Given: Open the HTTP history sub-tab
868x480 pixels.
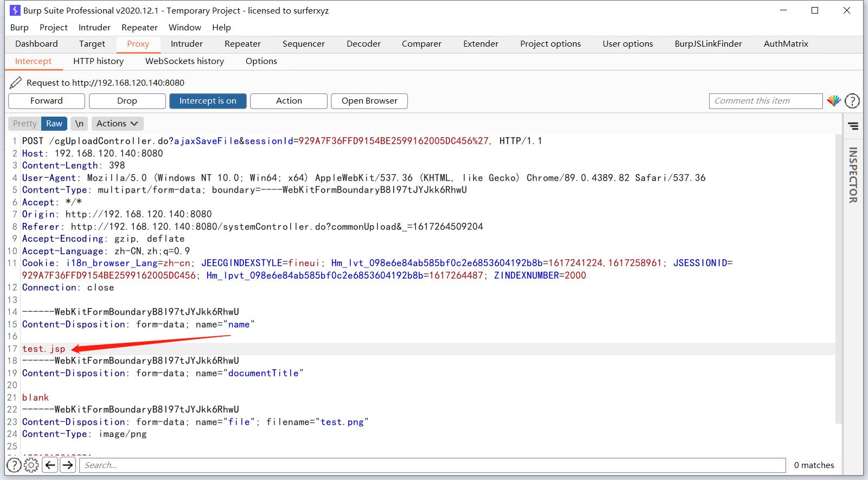Looking at the screenshot, I should tap(99, 61).
